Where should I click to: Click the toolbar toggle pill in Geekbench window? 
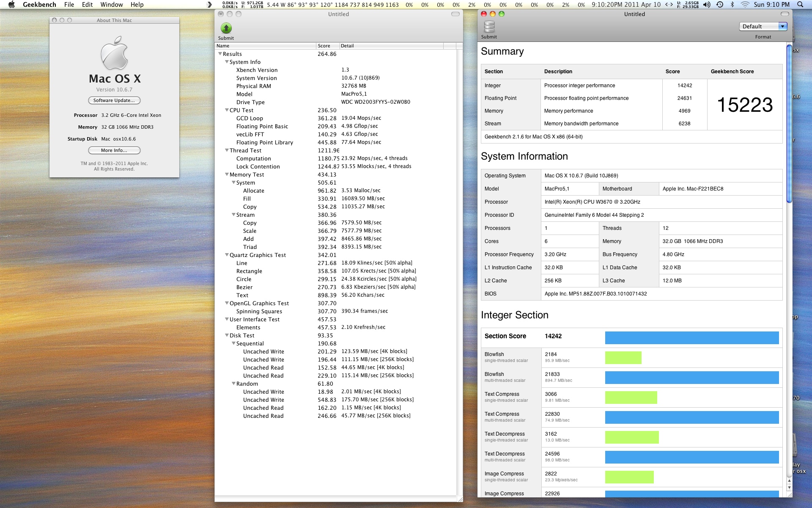[785, 14]
